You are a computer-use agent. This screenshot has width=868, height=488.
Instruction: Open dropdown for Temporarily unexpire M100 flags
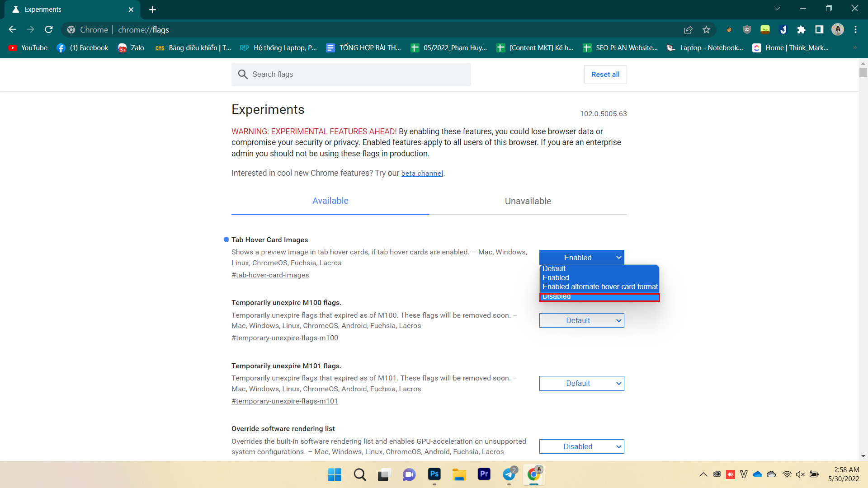coord(581,321)
